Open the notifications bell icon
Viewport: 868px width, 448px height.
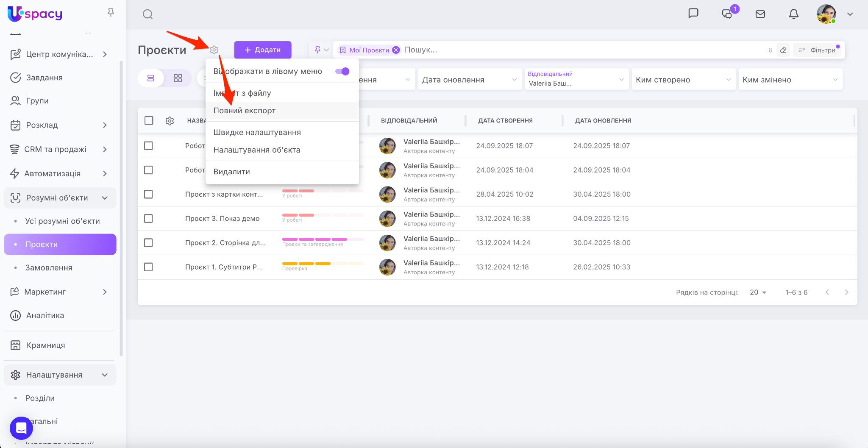click(793, 14)
